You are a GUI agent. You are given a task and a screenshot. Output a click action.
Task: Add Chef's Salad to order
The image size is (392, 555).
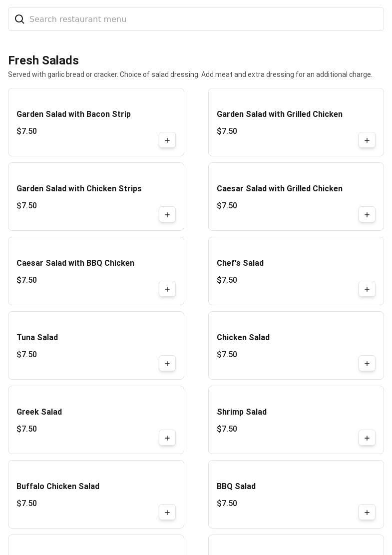tap(367, 289)
